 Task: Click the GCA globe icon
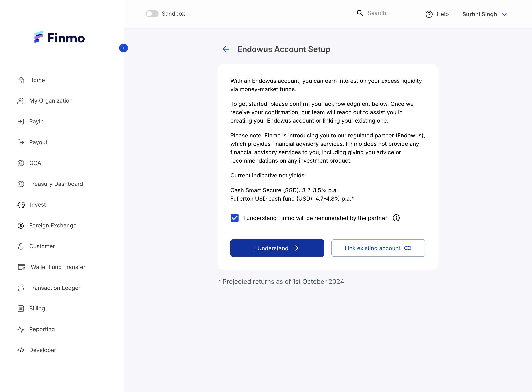tap(21, 163)
